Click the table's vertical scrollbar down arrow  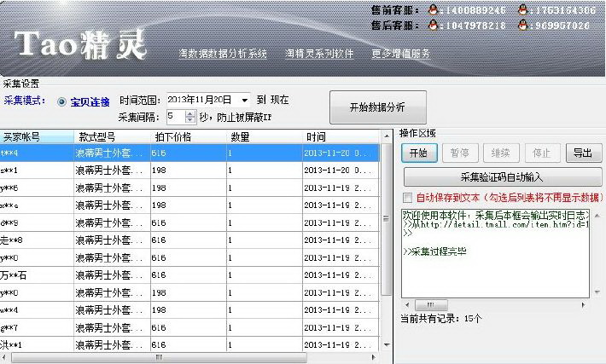click(387, 344)
